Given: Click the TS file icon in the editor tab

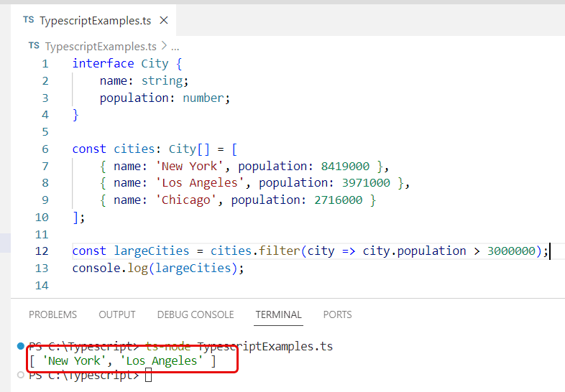Looking at the screenshot, I should pyautogui.click(x=29, y=20).
